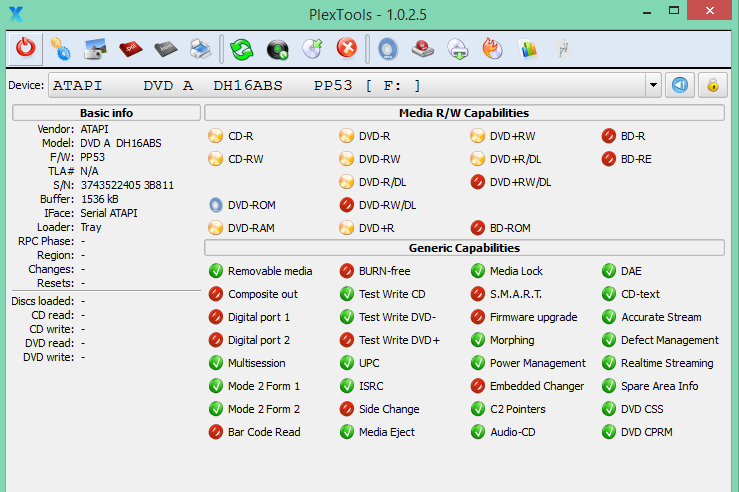Click the blue back-arrow button beside device
This screenshot has width=739, height=492.
coord(680,85)
